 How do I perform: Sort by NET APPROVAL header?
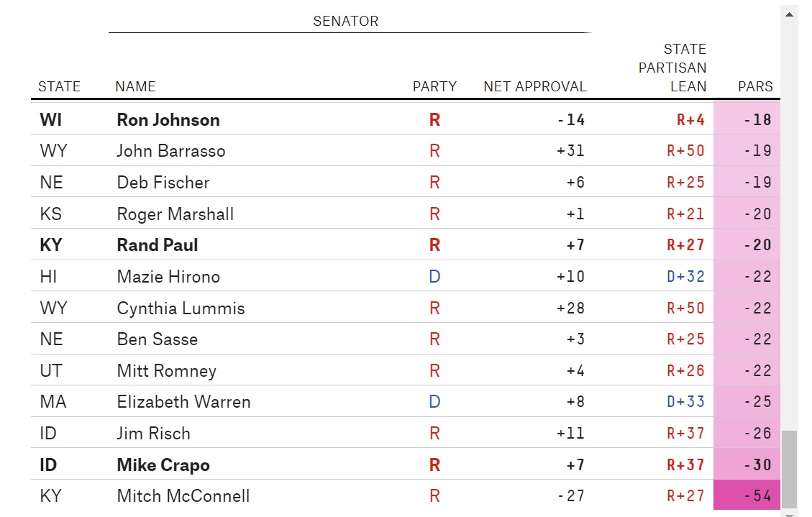[534, 86]
